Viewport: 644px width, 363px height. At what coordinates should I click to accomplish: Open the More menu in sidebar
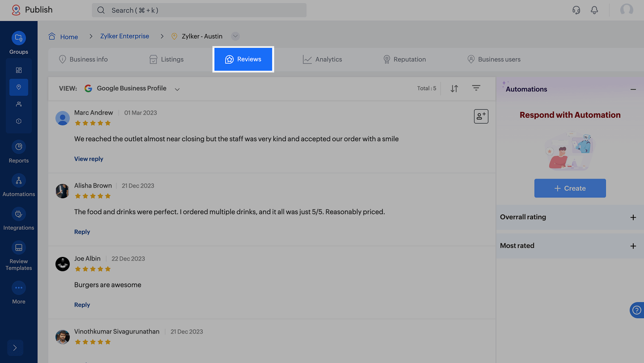tap(19, 293)
